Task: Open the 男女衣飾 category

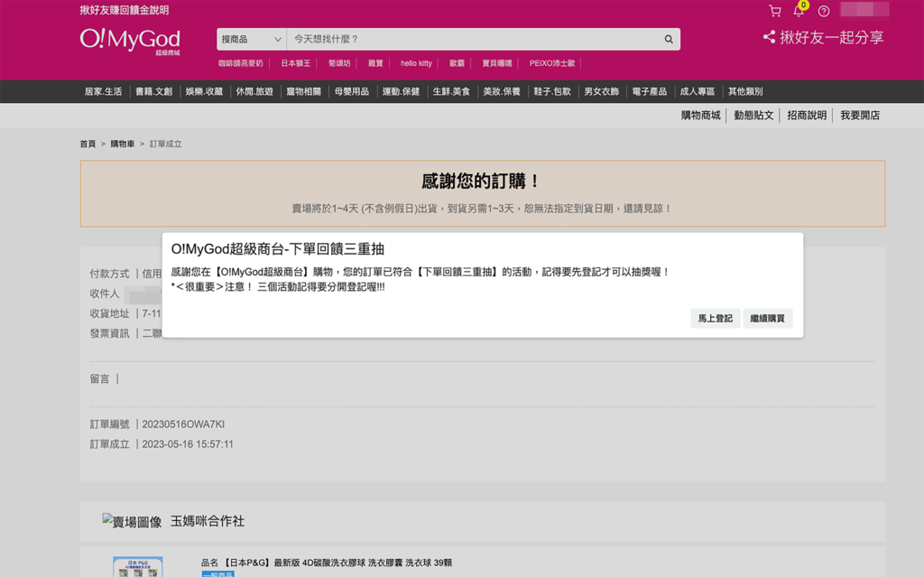Action: coord(601,91)
